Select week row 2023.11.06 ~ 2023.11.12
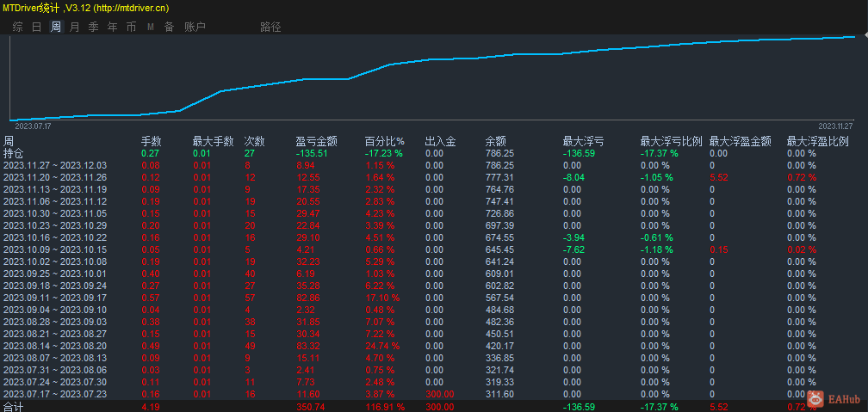Image resolution: width=868 pixels, height=412 pixels. click(x=55, y=201)
